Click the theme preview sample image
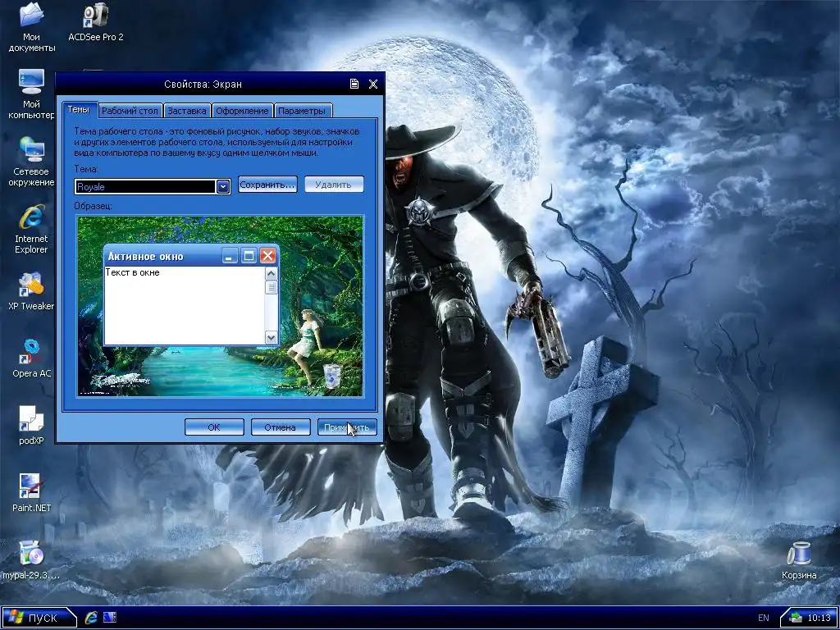Screen dimensions: 840x630 [x=220, y=306]
